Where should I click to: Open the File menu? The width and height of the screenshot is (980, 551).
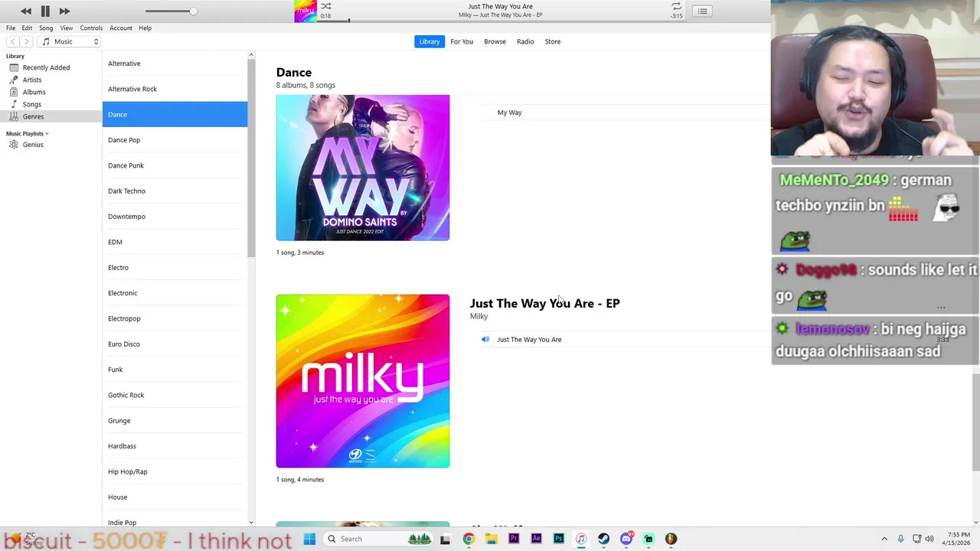pyautogui.click(x=11, y=28)
